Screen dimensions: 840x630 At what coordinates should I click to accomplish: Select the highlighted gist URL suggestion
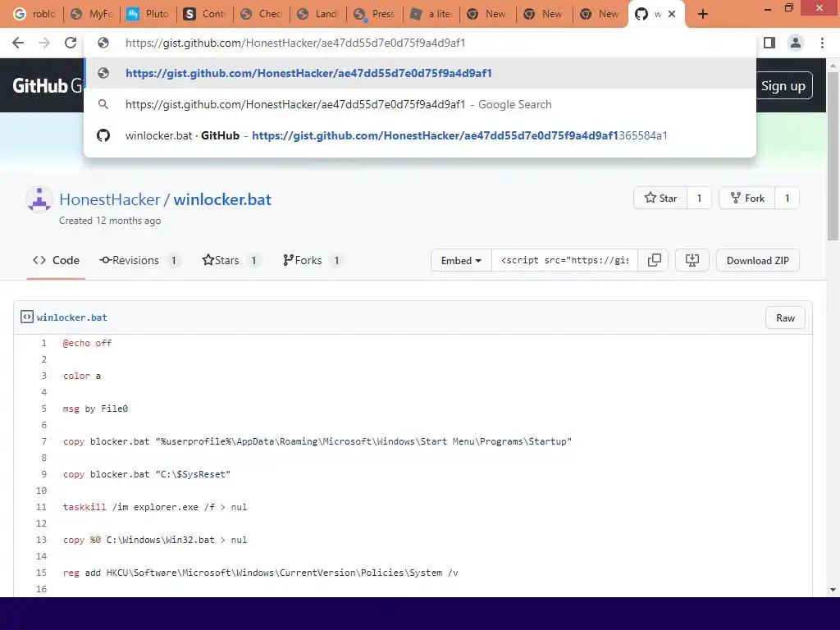pos(420,73)
